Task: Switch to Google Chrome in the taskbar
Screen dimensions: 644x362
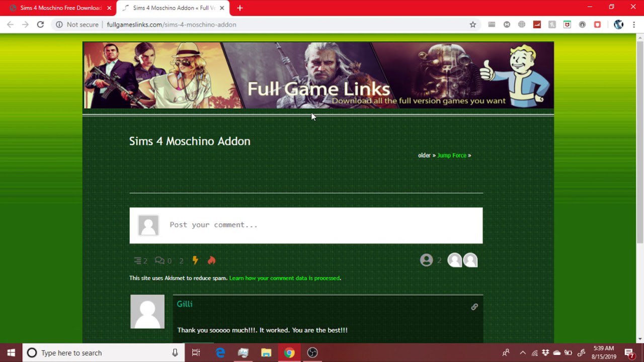Action: (289, 352)
